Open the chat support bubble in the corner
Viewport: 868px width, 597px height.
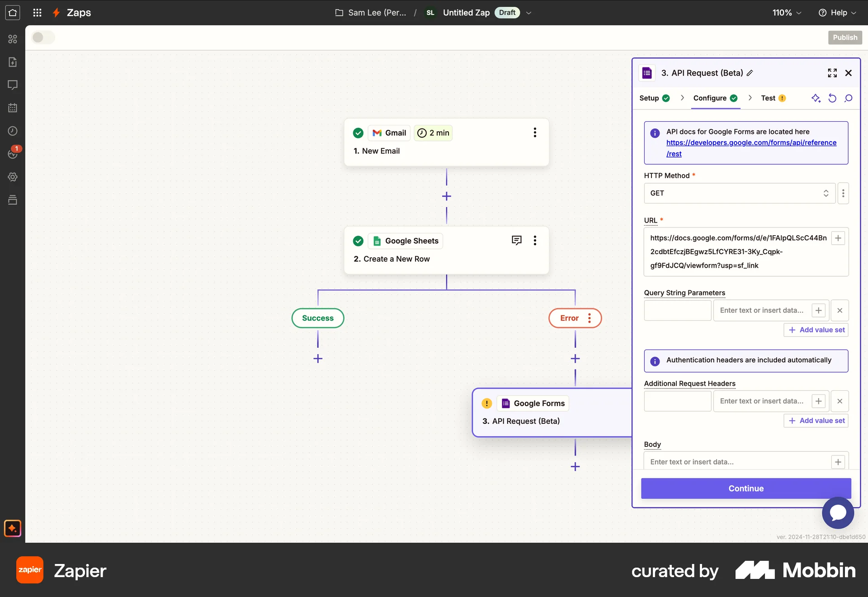pyautogui.click(x=838, y=513)
